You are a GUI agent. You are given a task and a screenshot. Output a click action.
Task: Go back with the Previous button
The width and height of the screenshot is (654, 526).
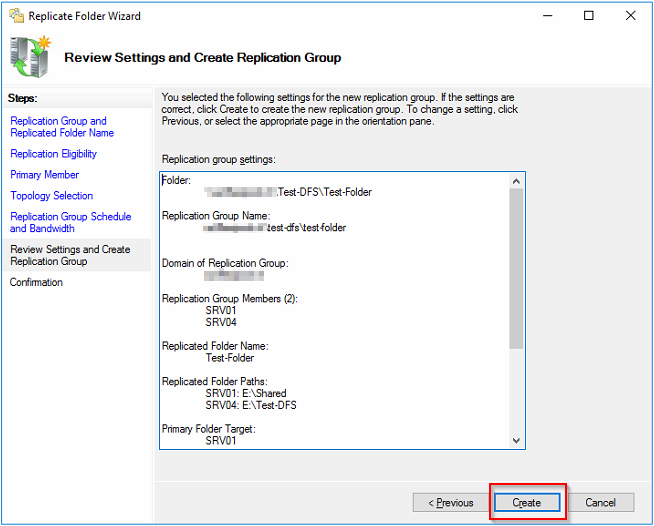(x=450, y=502)
